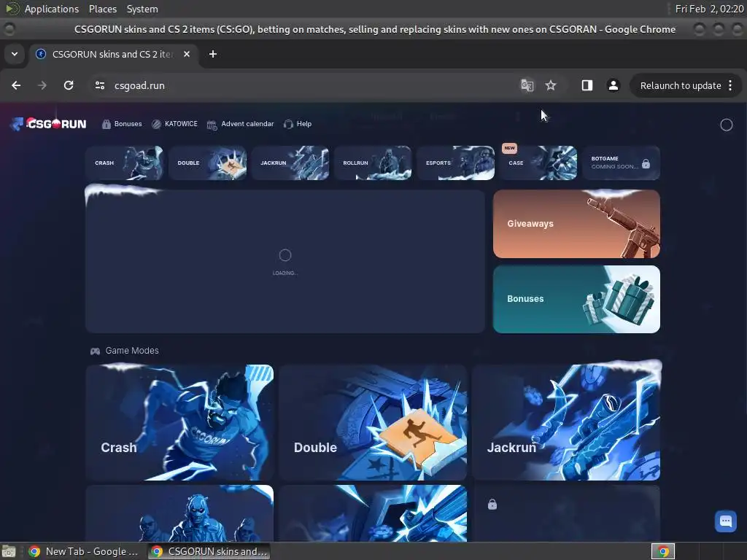The image size is (747, 560).
Task: Open the KATOWICE link
Action: tap(174, 124)
